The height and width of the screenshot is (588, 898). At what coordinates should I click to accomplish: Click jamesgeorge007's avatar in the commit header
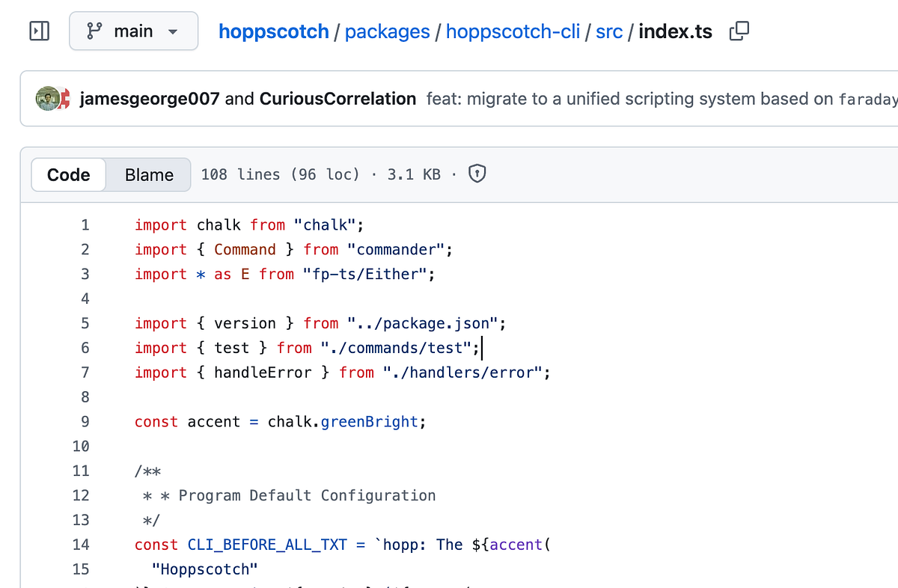tap(46, 98)
